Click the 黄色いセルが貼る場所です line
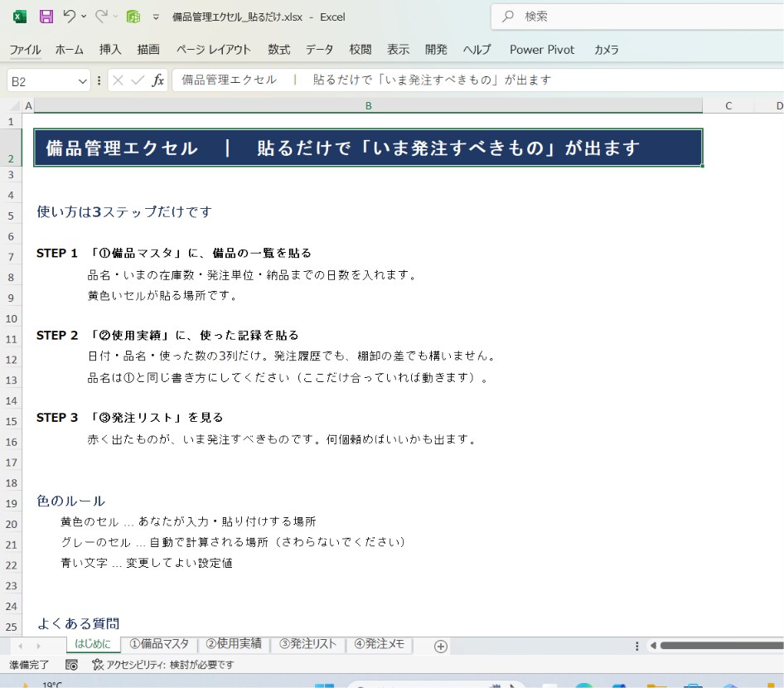 pyautogui.click(x=162, y=295)
